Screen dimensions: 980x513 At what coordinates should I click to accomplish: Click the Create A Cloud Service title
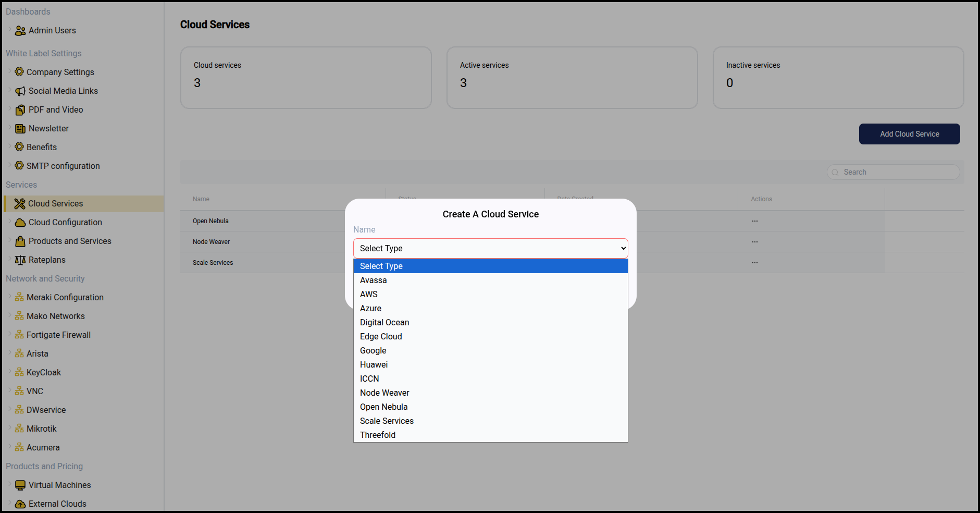(x=491, y=214)
